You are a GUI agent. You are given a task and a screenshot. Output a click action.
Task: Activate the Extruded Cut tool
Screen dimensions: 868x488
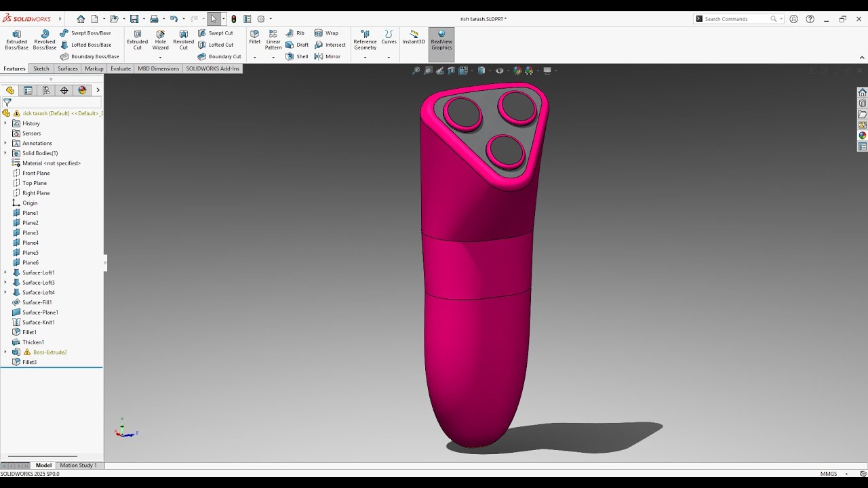[x=138, y=39]
